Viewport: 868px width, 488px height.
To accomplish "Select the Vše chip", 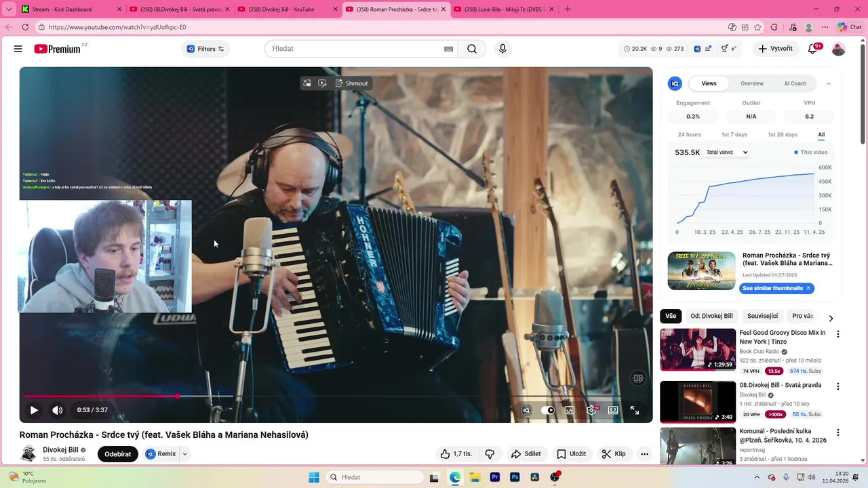I will coord(671,316).
